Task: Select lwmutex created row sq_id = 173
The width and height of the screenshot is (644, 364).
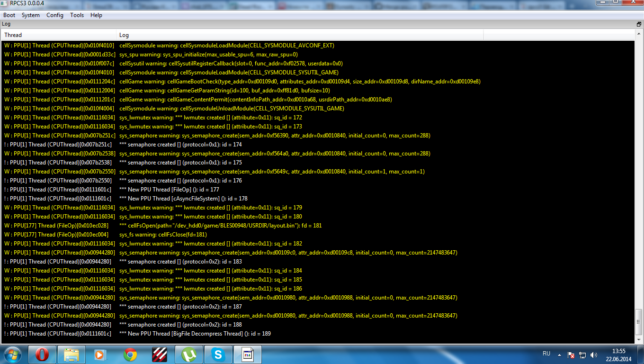Action: click(x=318, y=127)
